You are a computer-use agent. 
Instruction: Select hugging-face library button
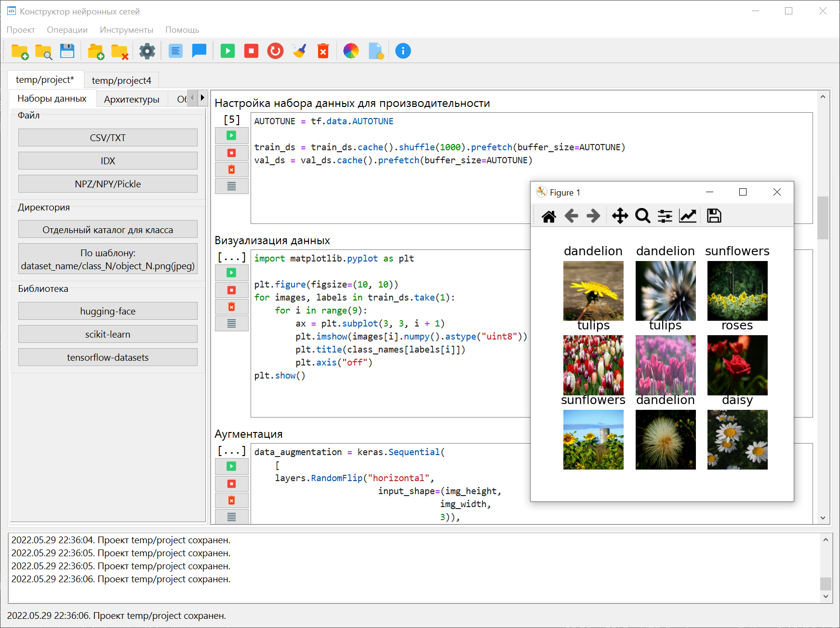pos(108,311)
